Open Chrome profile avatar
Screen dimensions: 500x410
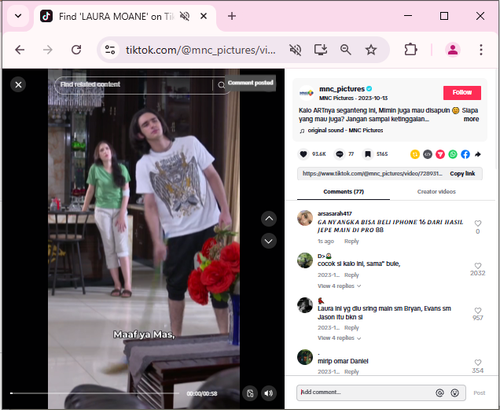point(453,50)
